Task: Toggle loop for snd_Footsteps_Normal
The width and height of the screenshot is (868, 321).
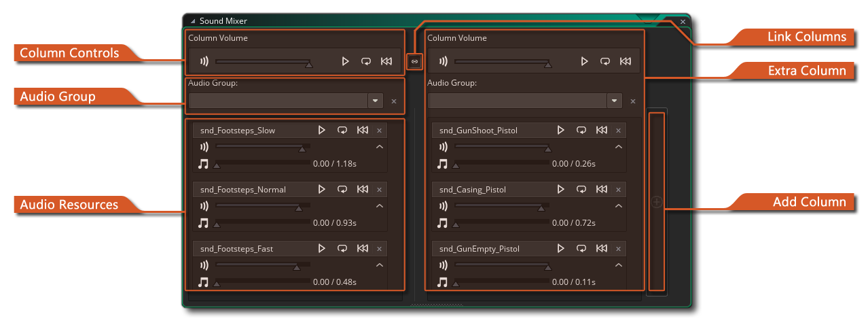Action: tap(342, 189)
